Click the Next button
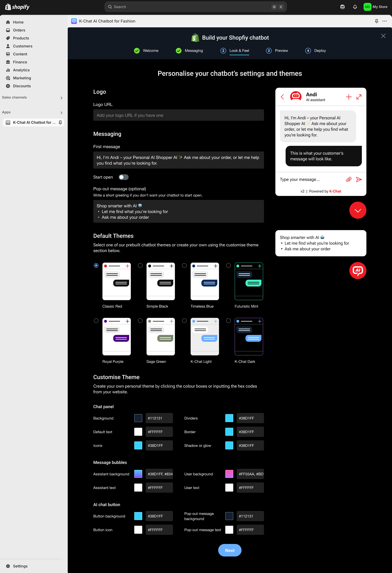The image size is (392, 573). coord(230,550)
